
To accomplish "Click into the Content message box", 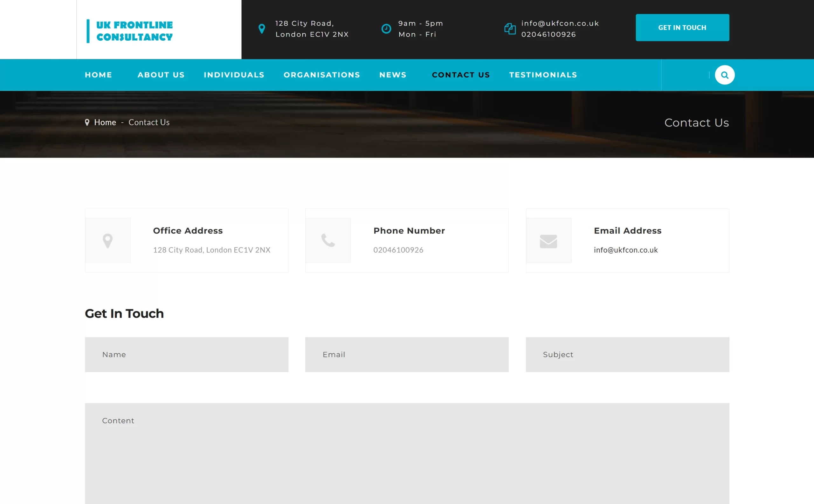I will (407, 453).
